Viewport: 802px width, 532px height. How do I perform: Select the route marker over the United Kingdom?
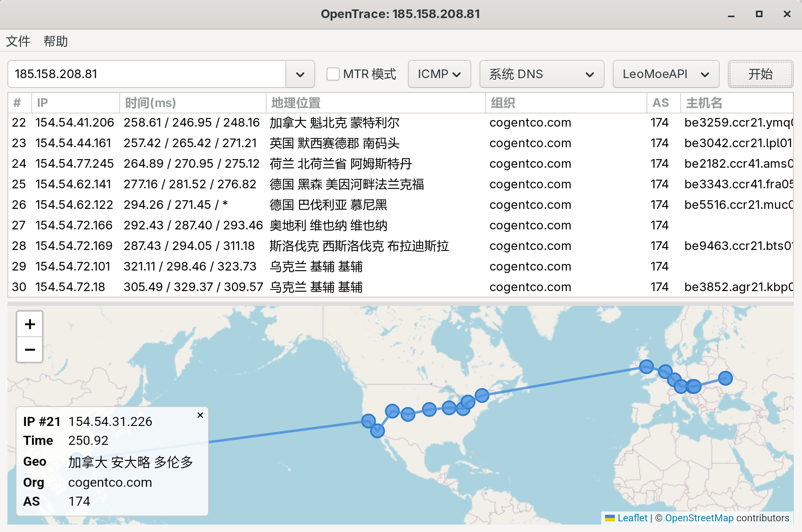(646, 367)
